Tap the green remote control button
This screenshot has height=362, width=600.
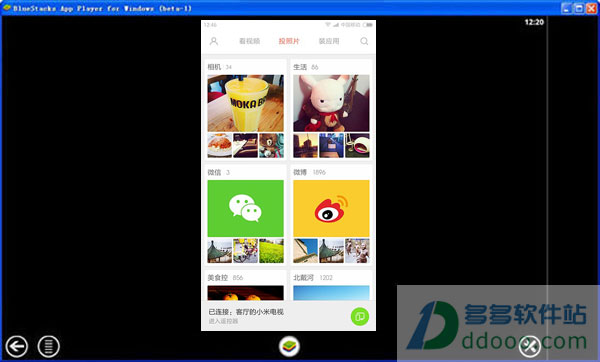360,316
